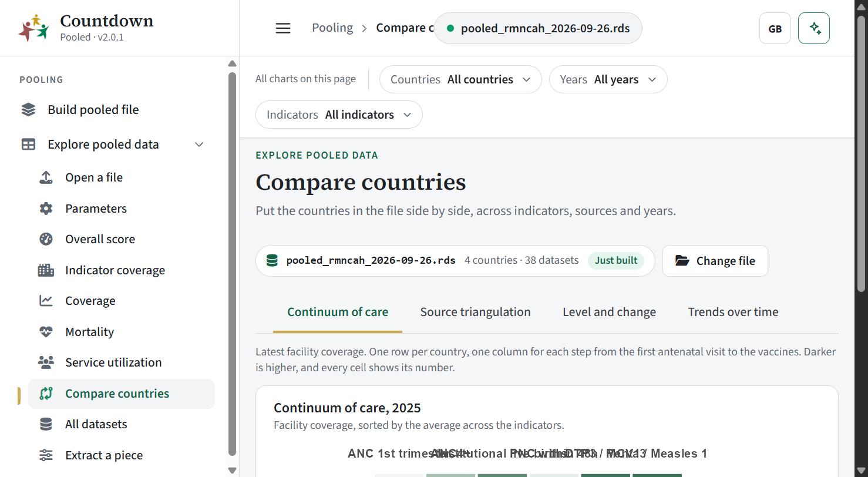Click the Indicator coverage building icon
This screenshot has height=477, width=868.
[46, 270]
